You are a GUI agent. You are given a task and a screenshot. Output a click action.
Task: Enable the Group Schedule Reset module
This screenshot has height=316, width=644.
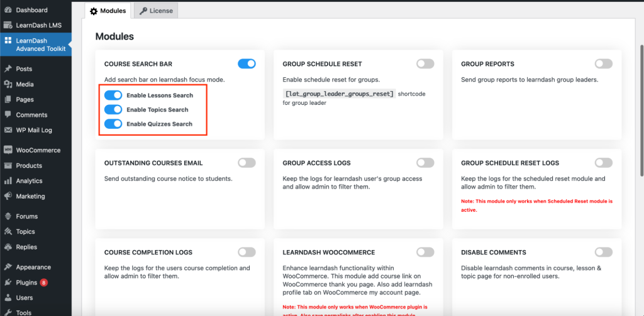425,63
